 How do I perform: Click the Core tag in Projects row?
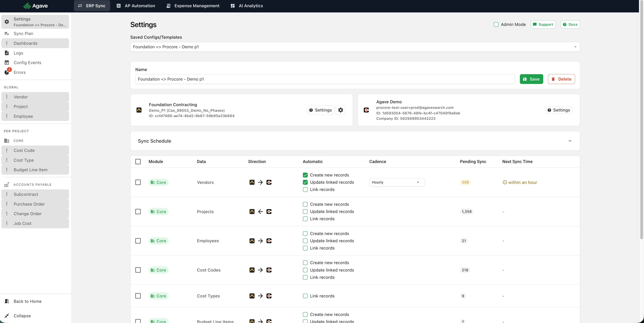[x=159, y=212]
